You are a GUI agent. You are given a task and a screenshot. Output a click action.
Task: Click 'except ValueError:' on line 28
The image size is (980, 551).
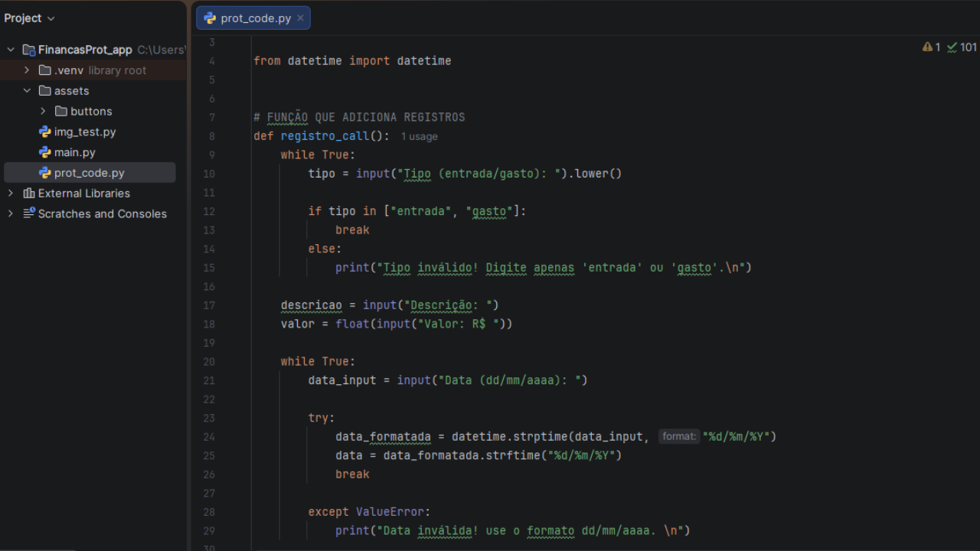[x=370, y=511]
